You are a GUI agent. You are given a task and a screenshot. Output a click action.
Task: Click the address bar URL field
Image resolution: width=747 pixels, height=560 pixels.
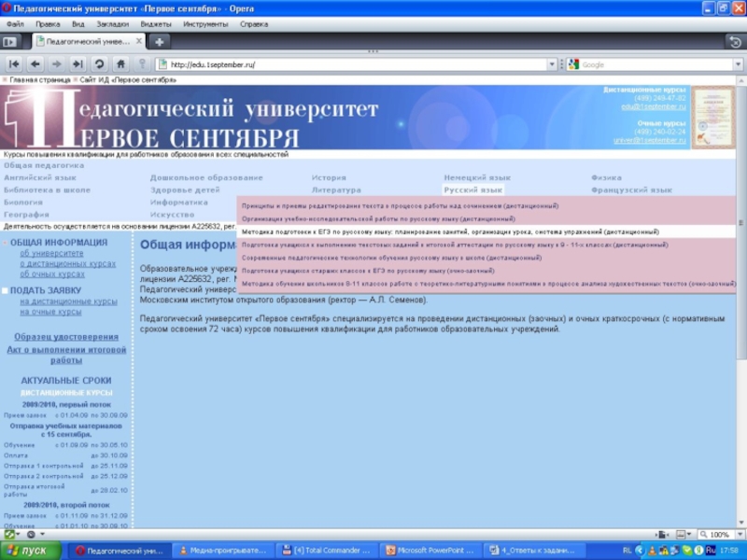click(x=353, y=64)
